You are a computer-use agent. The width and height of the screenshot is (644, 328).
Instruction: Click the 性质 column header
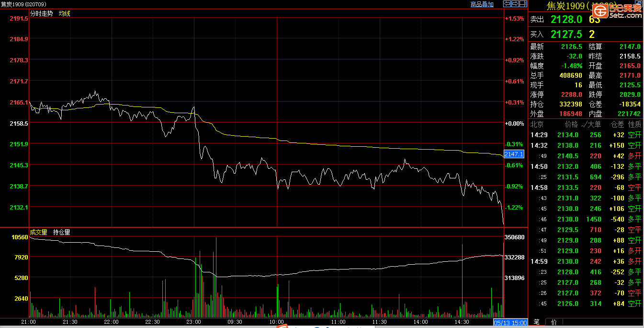point(634,124)
